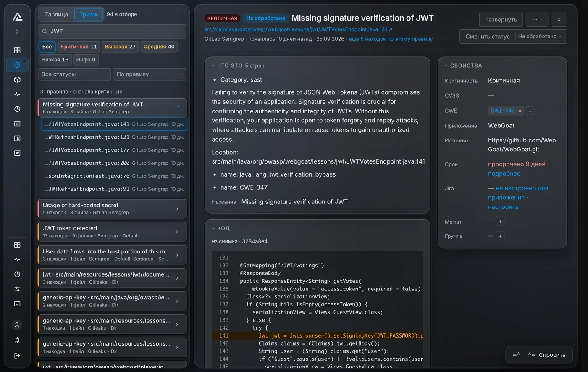588x372 pixels.
Task: Toggle the Высокая 27 severity filter
Action: point(120,47)
